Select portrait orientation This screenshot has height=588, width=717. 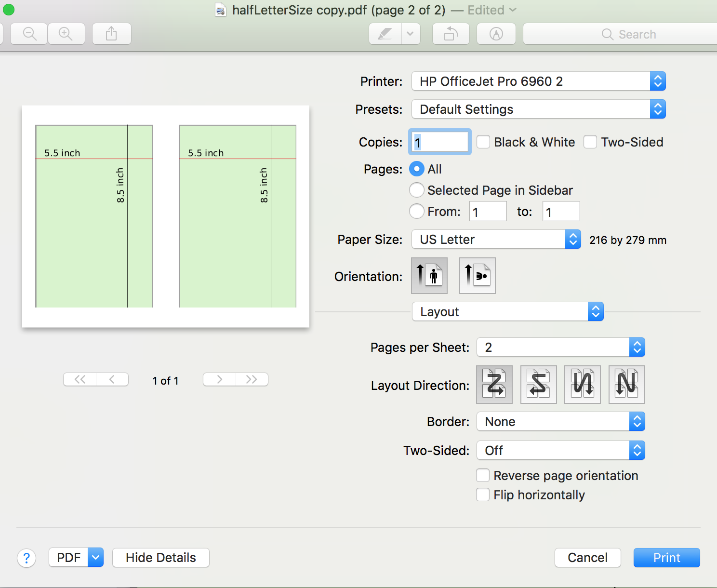pos(429,276)
